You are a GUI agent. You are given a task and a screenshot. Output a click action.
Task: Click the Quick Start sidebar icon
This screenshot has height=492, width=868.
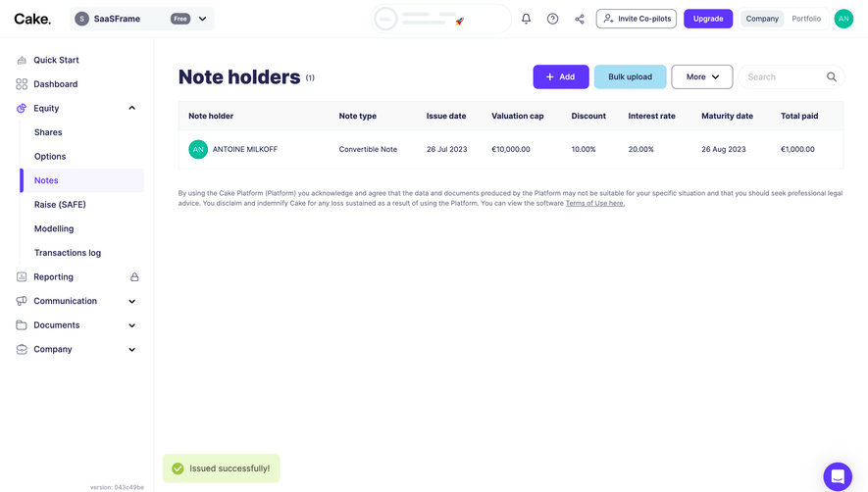point(22,60)
